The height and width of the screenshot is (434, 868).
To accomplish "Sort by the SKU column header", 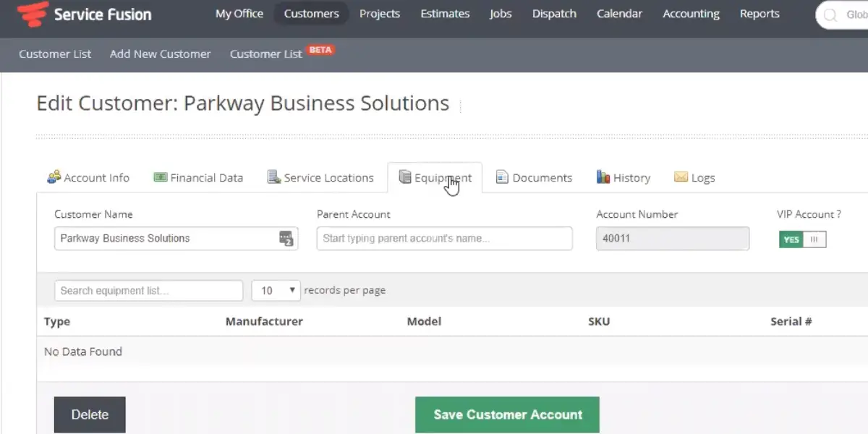I will [x=599, y=321].
